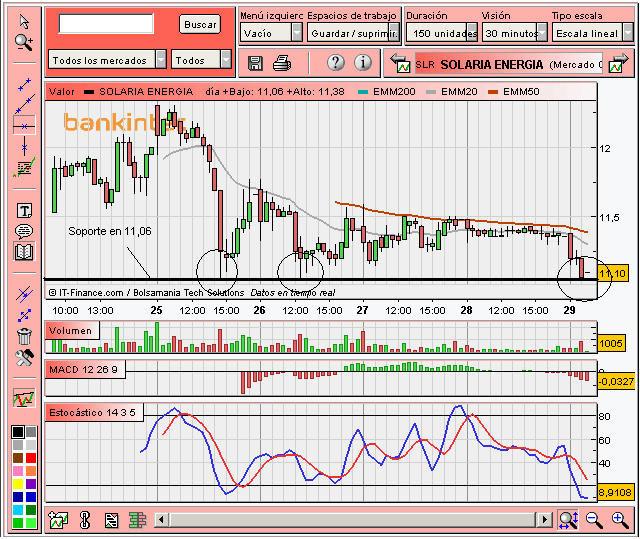
Task: Open the Duración '150 unidades' dropdown
Action: tap(442, 33)
